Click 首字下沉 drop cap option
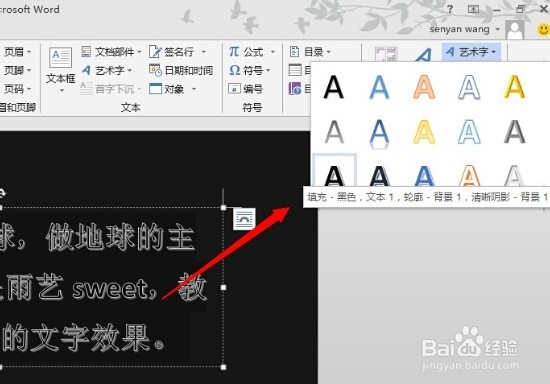Image resolution: width=550 pixels, height=384 pixels. click(110, 89)
